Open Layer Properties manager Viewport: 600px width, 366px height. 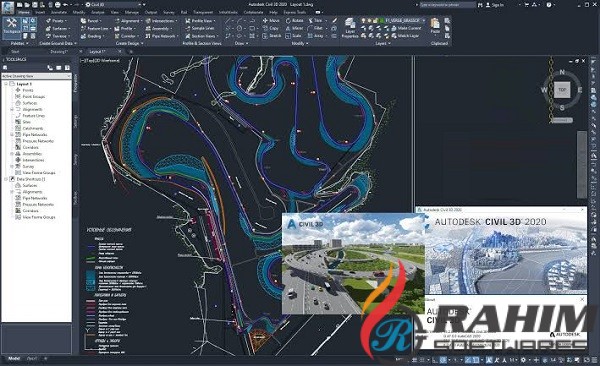(x=350, y=28)
